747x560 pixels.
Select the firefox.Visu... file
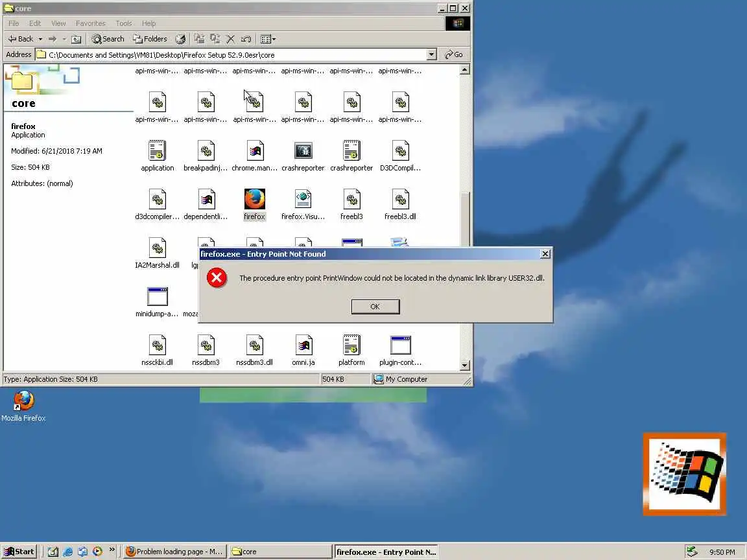coord(303,205)
